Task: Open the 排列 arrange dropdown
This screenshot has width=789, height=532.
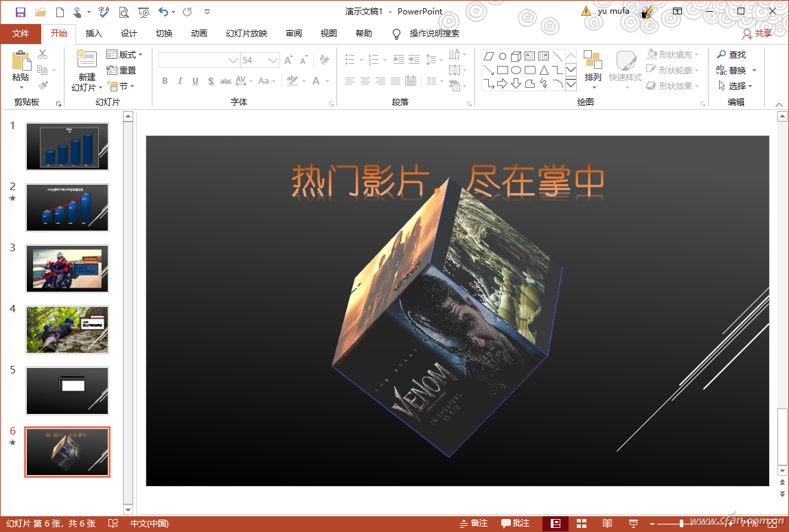Action: [593, 69]
